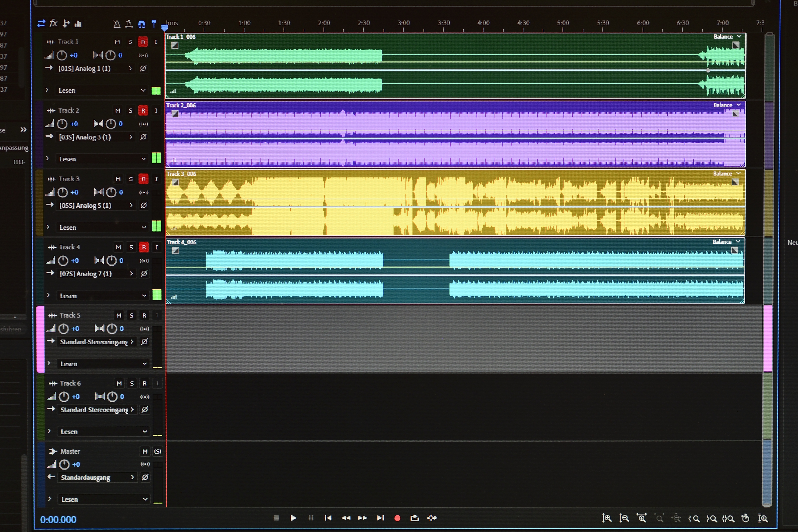This screenshot has height=532, width=798.
Task: Move playhead to the previous marker
Action: [328, 518]
